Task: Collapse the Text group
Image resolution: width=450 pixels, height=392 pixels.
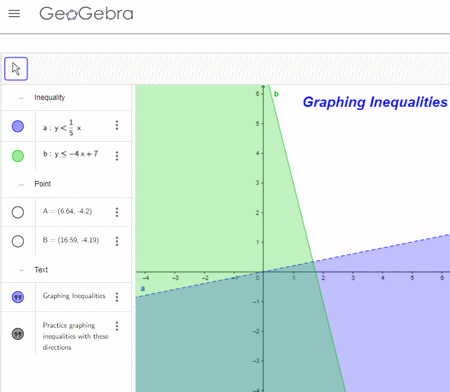Action: point(21,270)
